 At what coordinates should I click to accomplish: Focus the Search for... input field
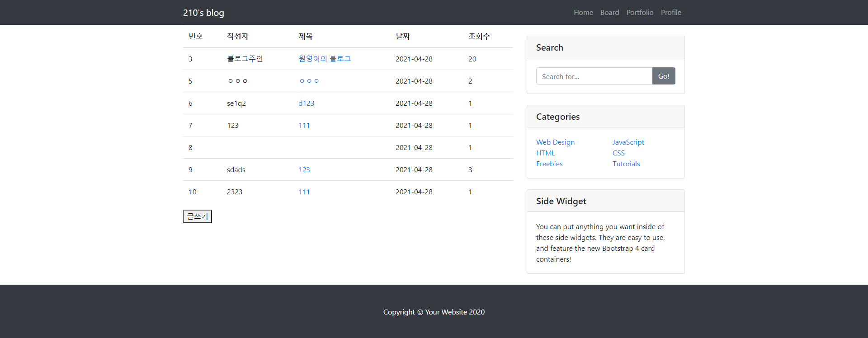[594, 76]
